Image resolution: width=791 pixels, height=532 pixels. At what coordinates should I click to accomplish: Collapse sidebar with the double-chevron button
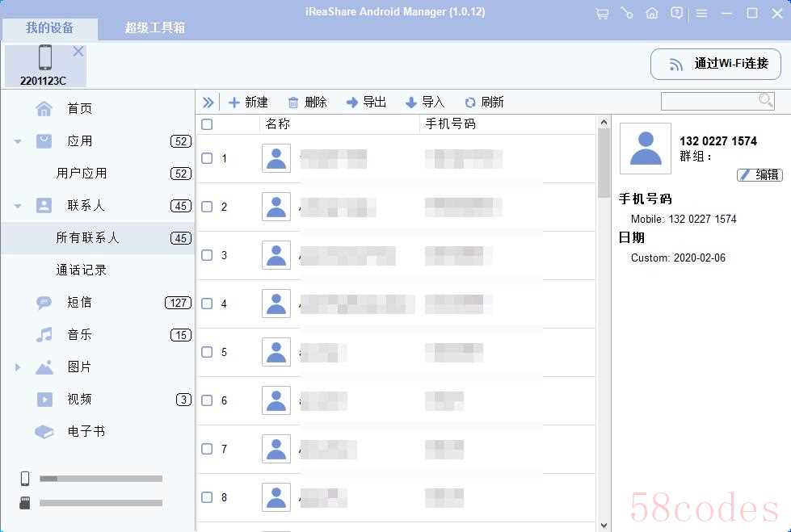click(208, 103)
